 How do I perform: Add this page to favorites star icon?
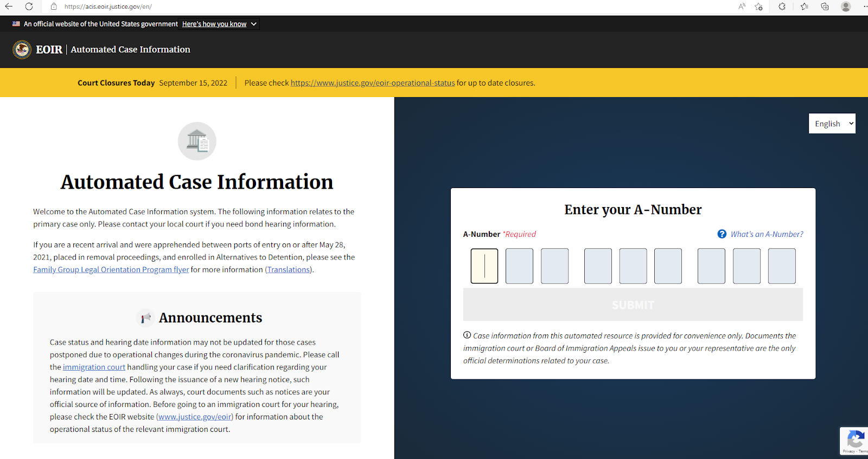(758, 7)
